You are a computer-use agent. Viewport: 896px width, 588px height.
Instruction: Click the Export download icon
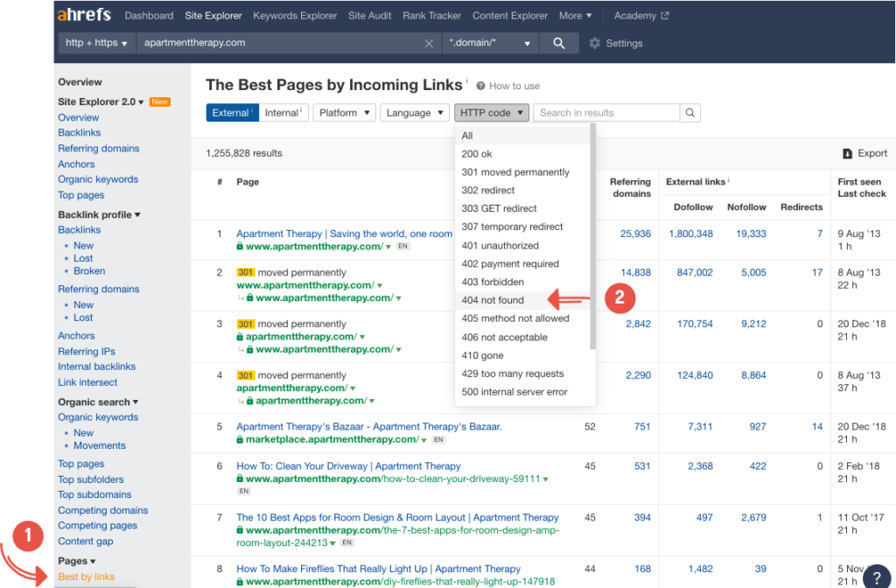[x=847, y=153]
